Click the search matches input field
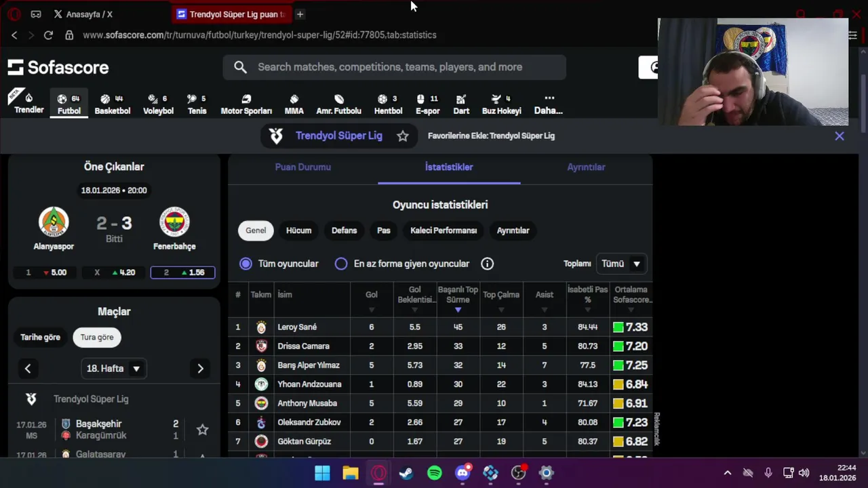Viewport: 868px width, 488px height. [395, 67]
